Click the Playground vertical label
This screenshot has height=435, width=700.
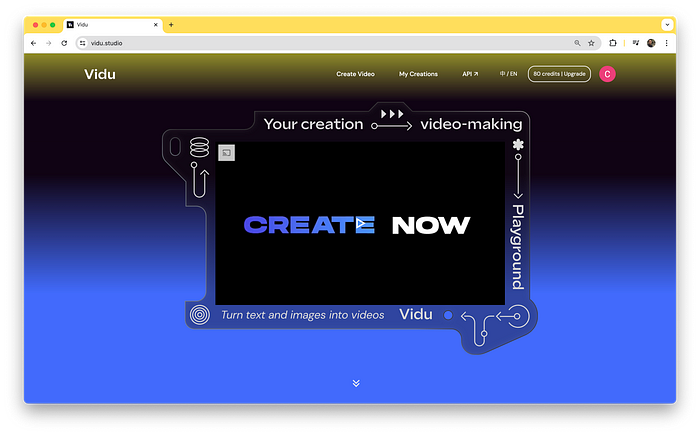click(x=517, y=247)
